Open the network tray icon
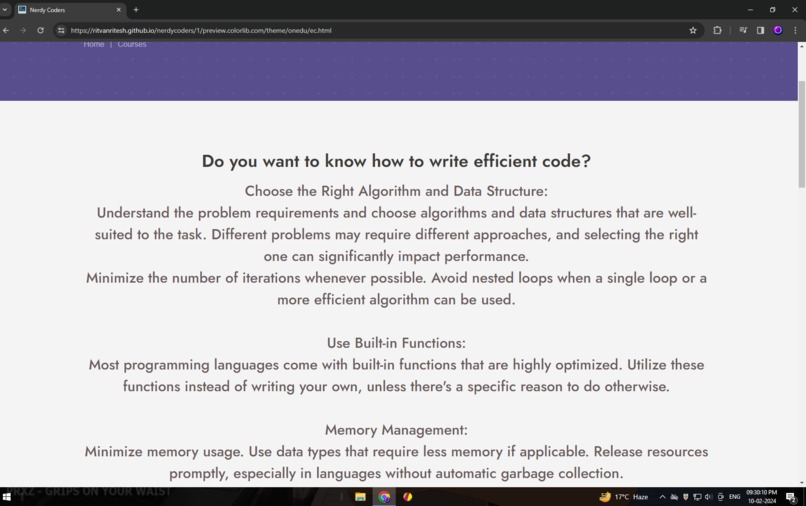The height and width of the screenshot is (506, 806). 697,497
